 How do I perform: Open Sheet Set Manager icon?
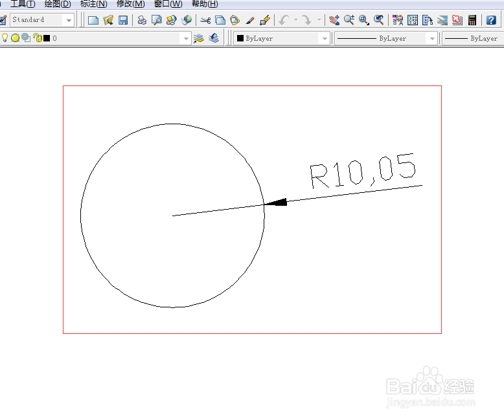pos(442,20)
